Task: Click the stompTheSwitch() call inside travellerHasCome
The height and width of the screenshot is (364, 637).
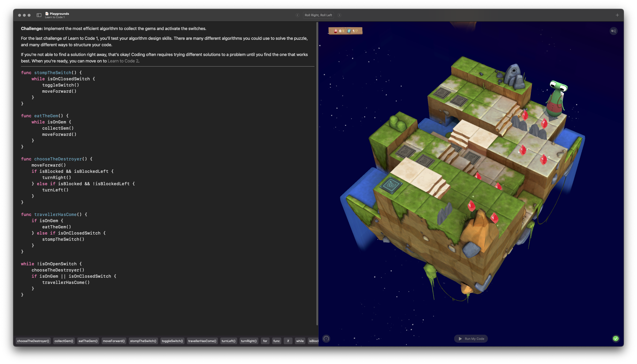Action: [63, 239]
